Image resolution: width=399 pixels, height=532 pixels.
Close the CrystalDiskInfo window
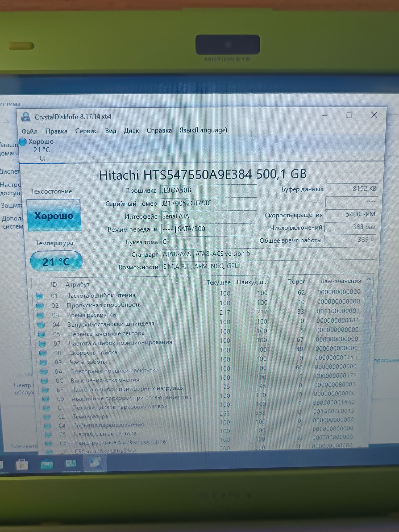pos(374,115)
